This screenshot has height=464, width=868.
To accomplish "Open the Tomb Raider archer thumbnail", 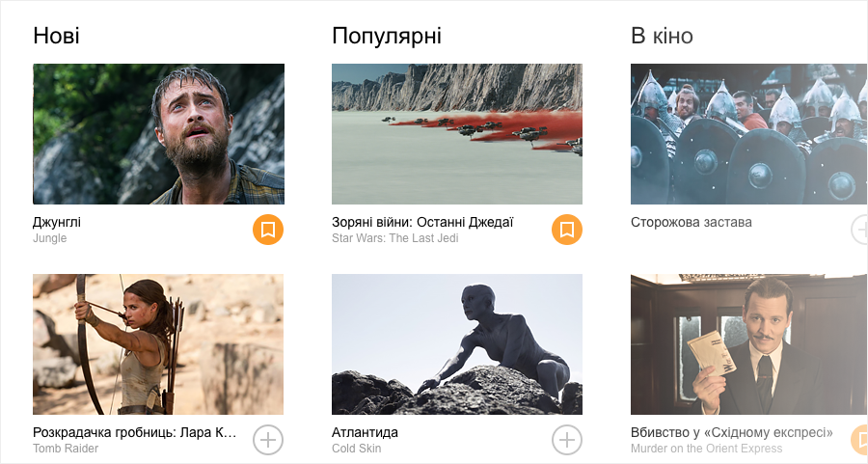I will click(158, 344).
